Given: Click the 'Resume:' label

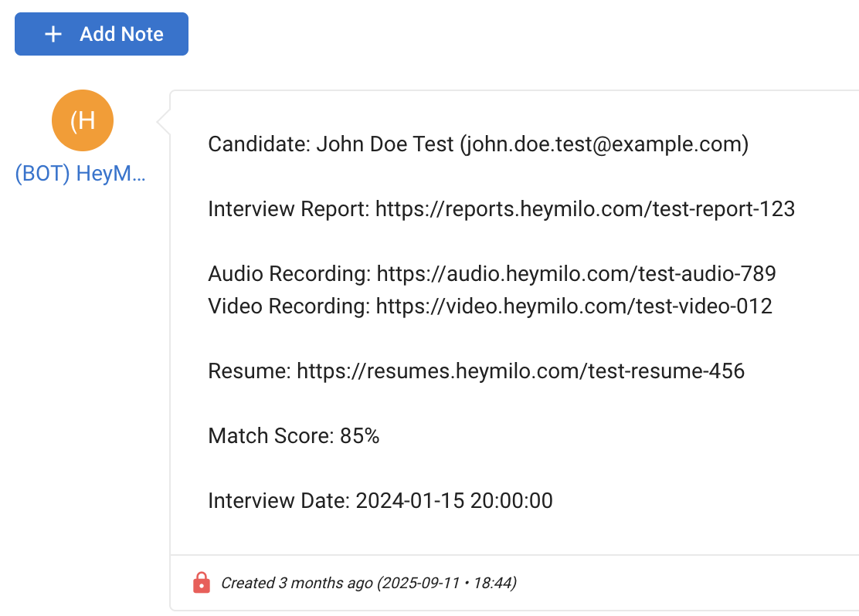Looking at the screenshot, I should click(x=250, y=371).
